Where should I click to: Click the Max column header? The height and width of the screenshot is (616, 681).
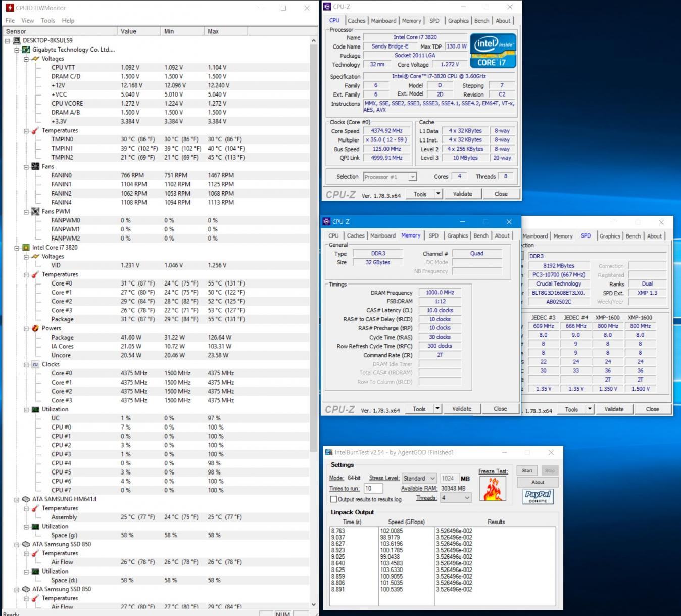pyautogui.click(x=226, y=31)
